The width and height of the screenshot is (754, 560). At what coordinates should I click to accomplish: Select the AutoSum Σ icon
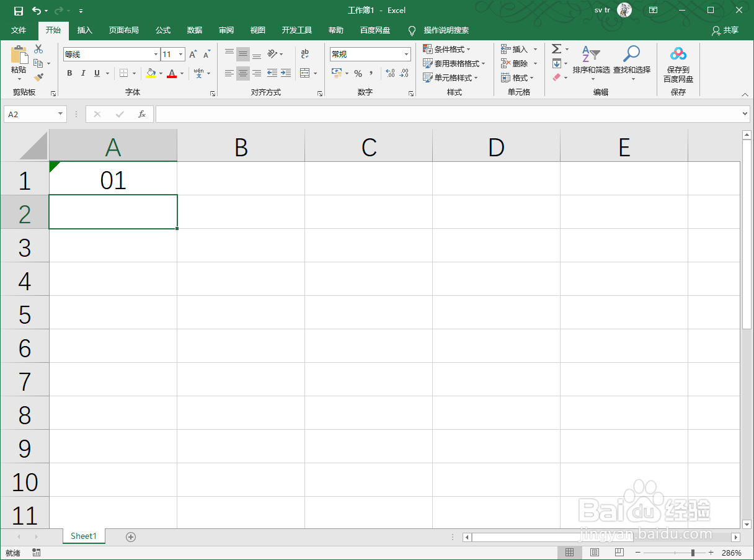pos(557,48)
